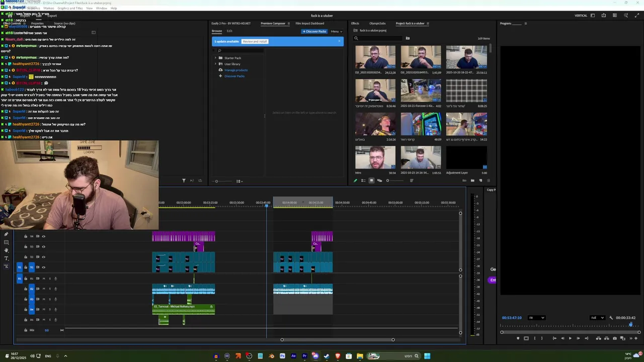Switch Project panel to list view
This screenshot has height=362, width=644.
coord(363,180)
